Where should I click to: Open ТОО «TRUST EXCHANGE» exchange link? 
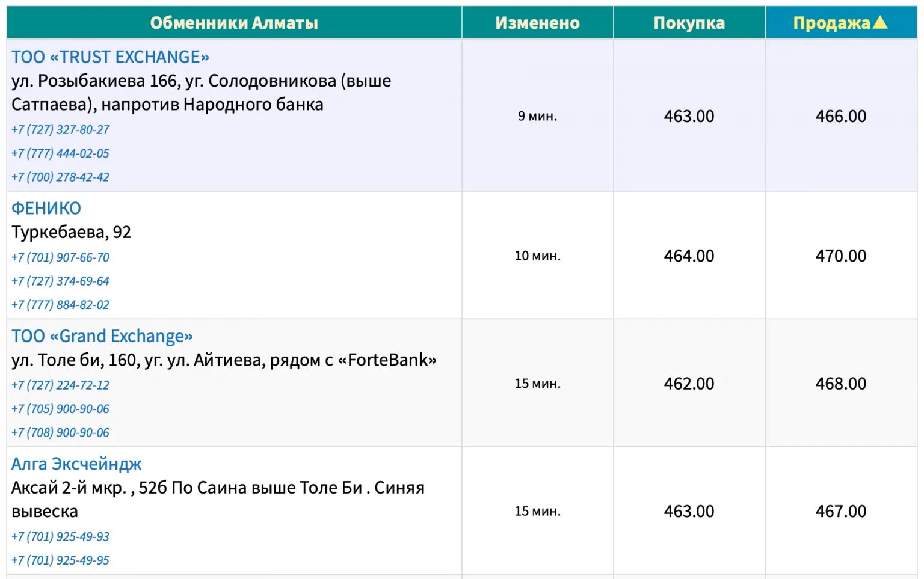110,57
